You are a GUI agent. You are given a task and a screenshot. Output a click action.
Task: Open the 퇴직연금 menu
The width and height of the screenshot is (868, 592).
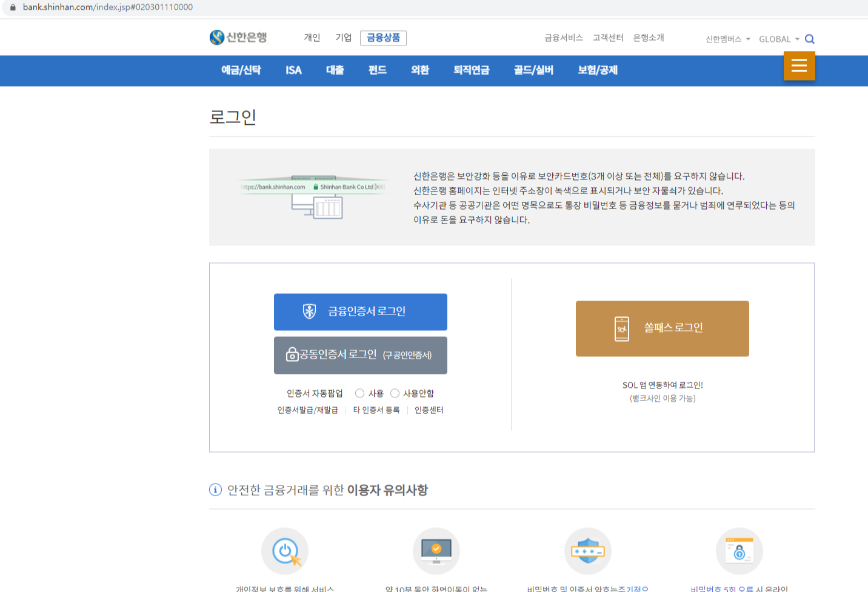[472, 70]
